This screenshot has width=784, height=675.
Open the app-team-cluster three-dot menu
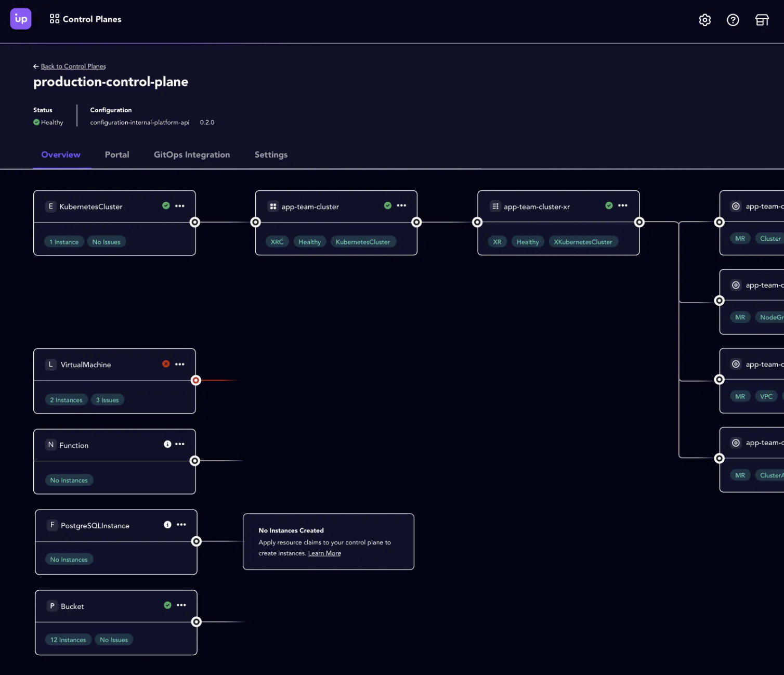pyautogui.click(x=401, y=206)
